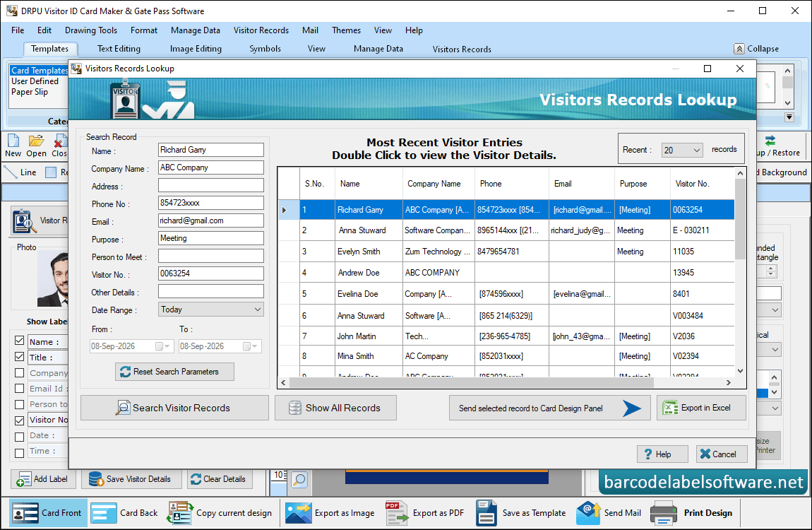This screenshot has height=530, width=812.
Task: Click the Help button in the dialog
Action: pyautogui.click(x=662, y=454)
